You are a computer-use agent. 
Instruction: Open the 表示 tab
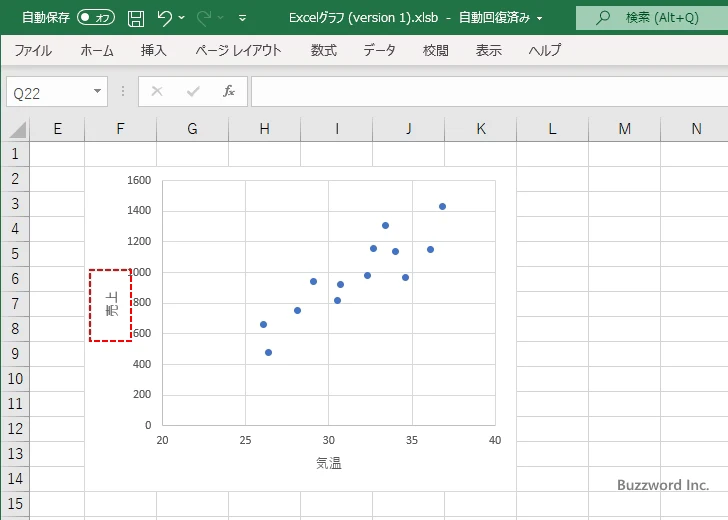coord(488,50)
